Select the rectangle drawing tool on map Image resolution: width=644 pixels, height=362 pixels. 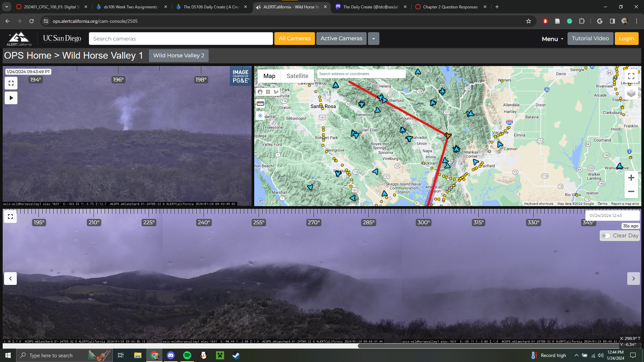point(268,92)
